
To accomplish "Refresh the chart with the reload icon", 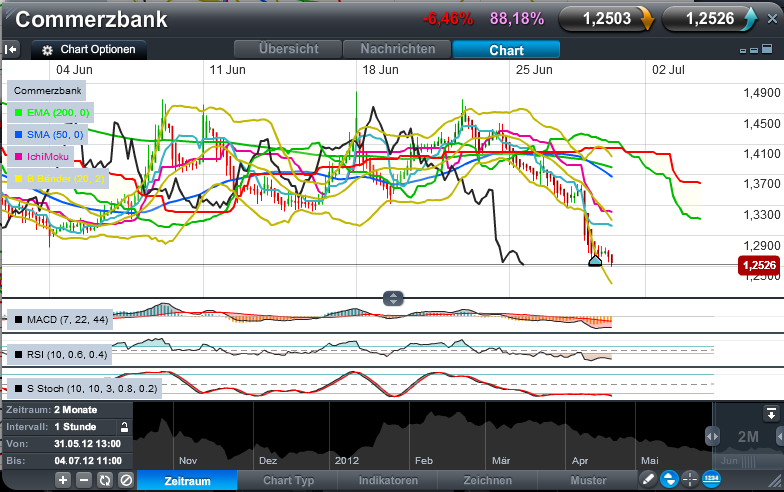I will coord(105,480).
